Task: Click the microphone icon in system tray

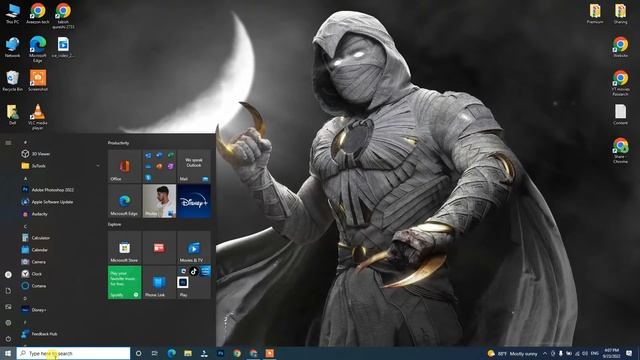Action: pyautogui.click(x=561, y=353)
